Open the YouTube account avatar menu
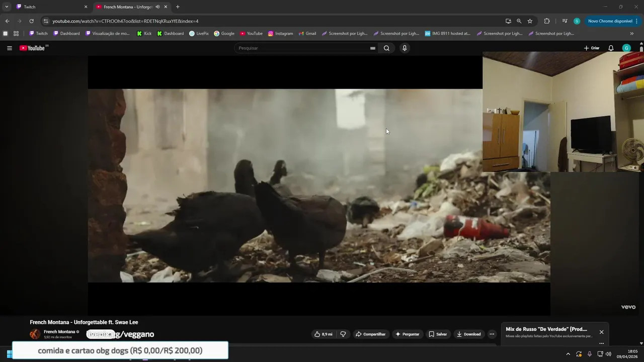Image resolution: width=644 pixels, height=362 pixels. pos(626,48)
